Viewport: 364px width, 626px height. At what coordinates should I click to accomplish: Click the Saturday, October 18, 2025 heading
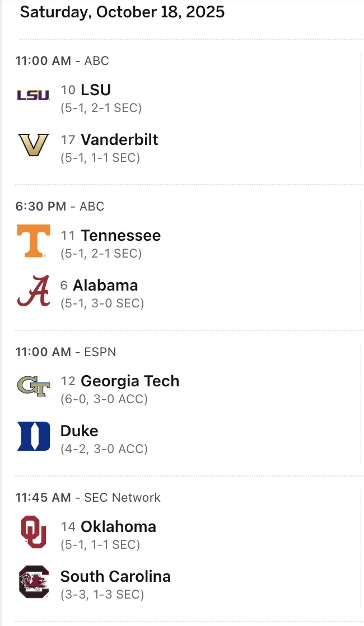click(x=122, y=12)
